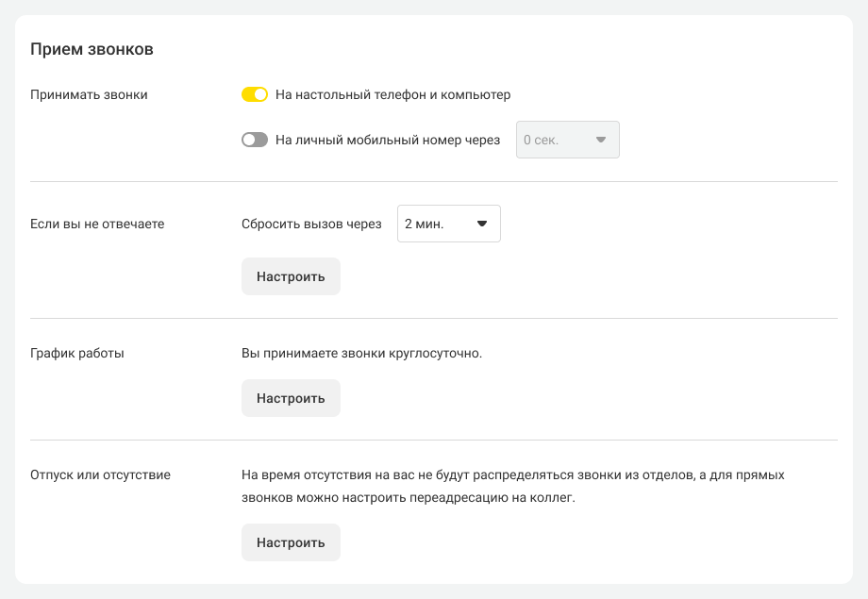
Task: Click the 'Принимать звонки' row label
Action: pos(89,94)
